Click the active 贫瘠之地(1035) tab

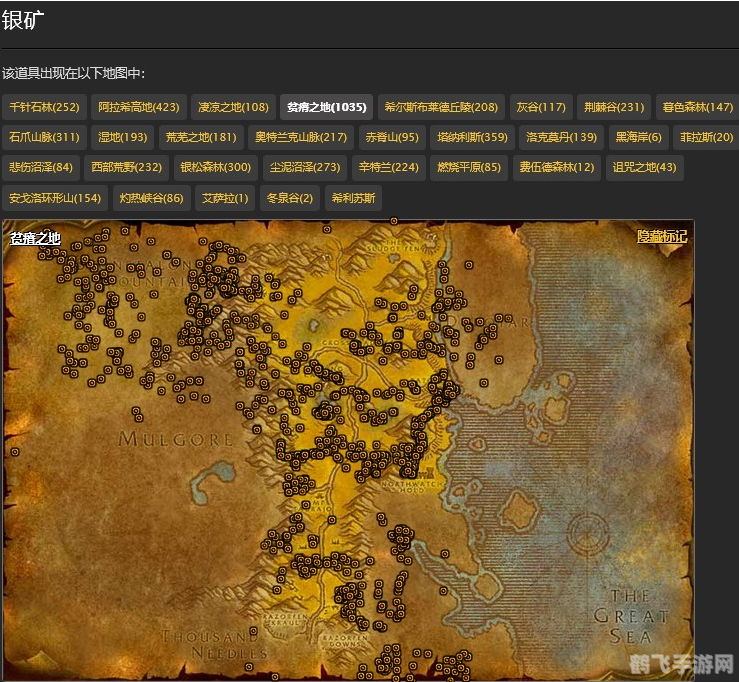[x=326, y=107]
